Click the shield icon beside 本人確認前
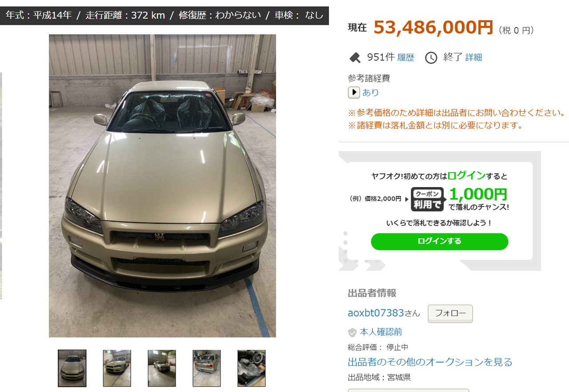This screenshot has height=392, width=569. 352,332
